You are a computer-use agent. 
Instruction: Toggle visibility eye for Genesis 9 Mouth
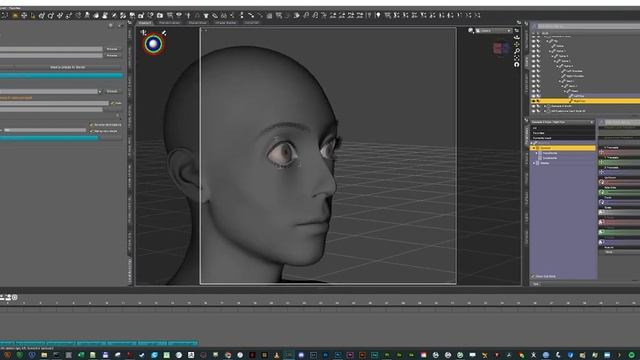tap(533, 106)
